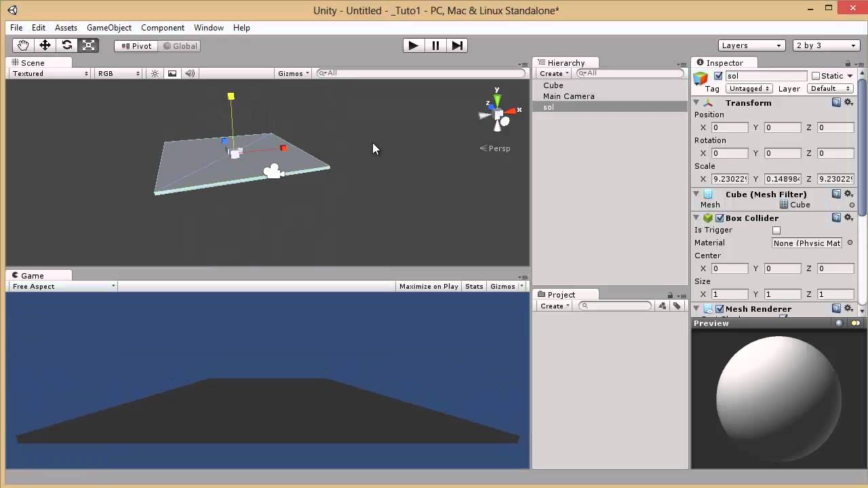Select the Rotate tool

[66, 45]
